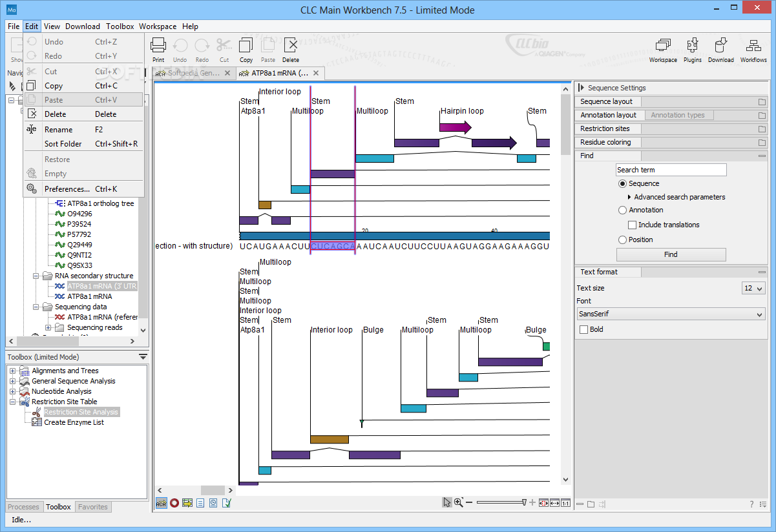
Task: Click the Download toolbar icon
Action: click(x=721, y=45)
